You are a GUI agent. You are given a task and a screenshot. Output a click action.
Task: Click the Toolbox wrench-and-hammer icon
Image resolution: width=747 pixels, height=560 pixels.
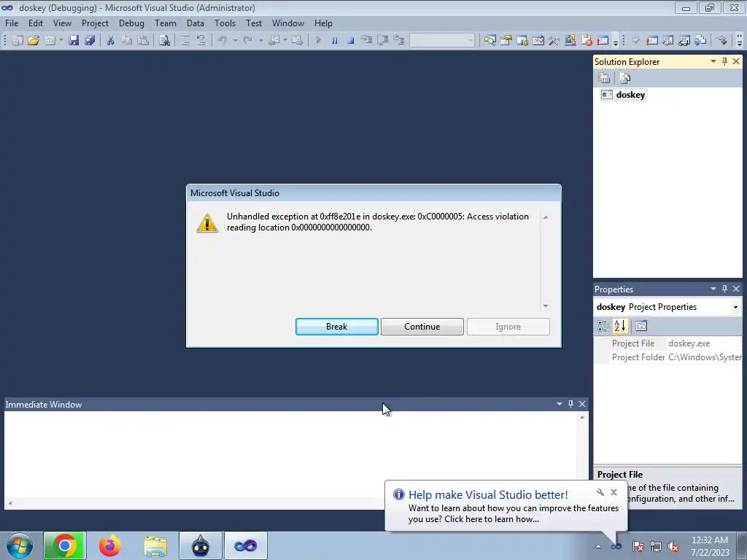pos(554,41)
